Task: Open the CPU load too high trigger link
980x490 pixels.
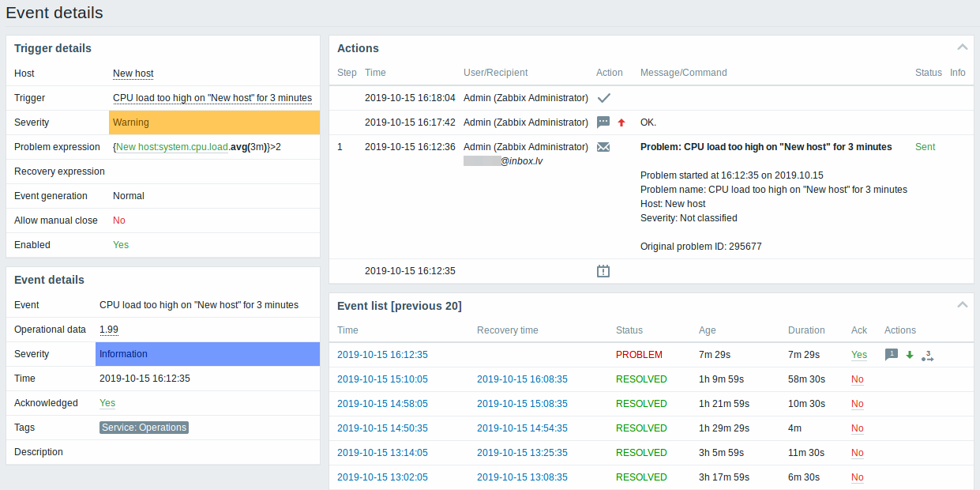Action: pos(212,98)
